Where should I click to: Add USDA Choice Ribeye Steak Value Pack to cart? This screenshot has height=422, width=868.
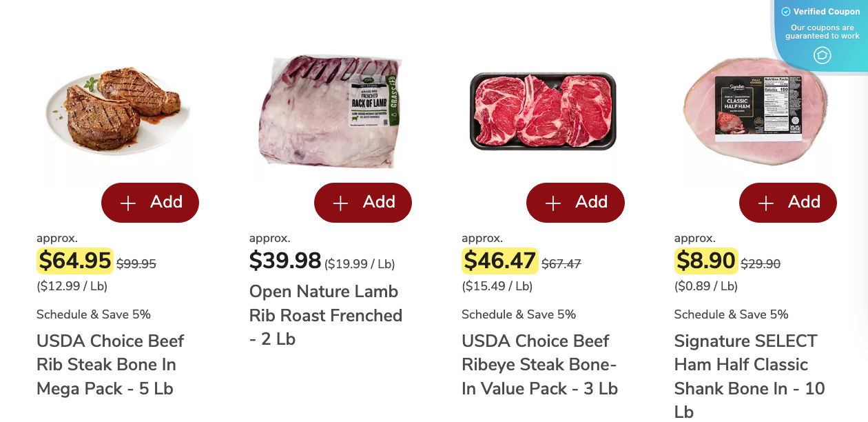tap(575, 202)
